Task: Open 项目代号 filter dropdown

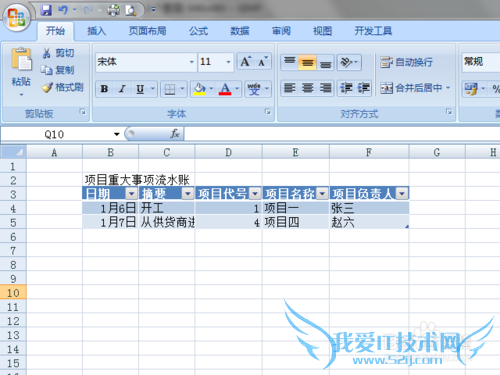Action: [255, 193]
